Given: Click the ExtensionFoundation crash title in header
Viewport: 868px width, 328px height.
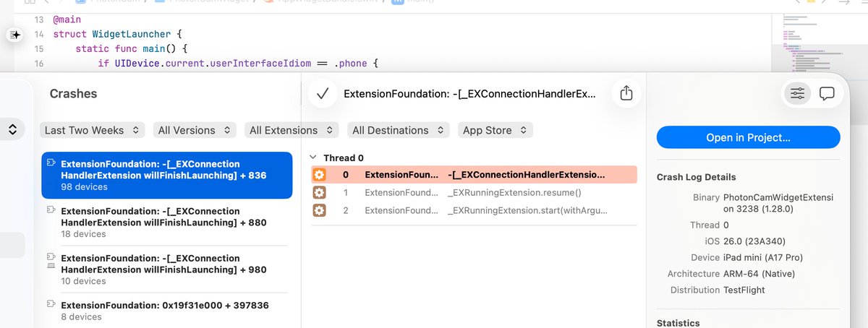Looking at the screenshot, I should coord(470,93).
